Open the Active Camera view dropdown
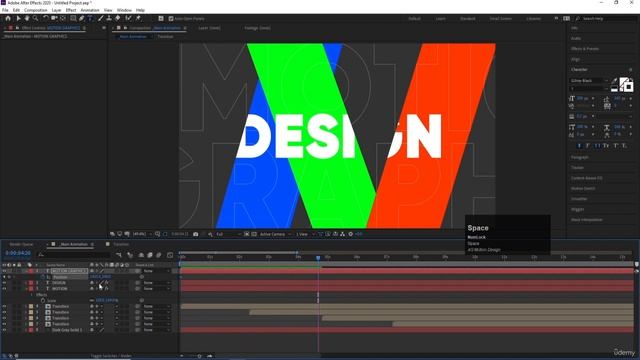This screenshot has width=640, height=360. pyautogui.click(x=275, y=234)
